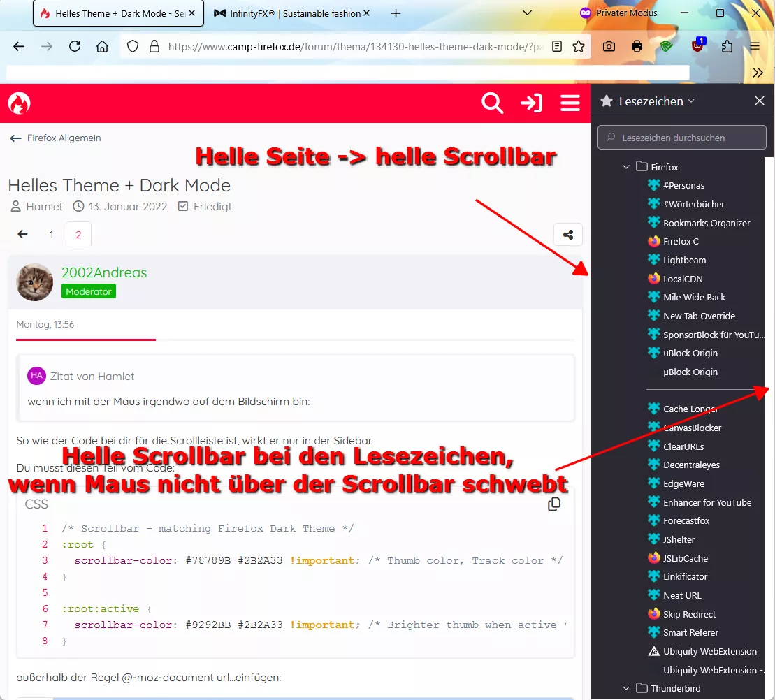Image resolution: width=775 pixels, height=700 pixels.
Task: Collapse the Firefox bookmarks folder
Action: click(x=625, y=167)
